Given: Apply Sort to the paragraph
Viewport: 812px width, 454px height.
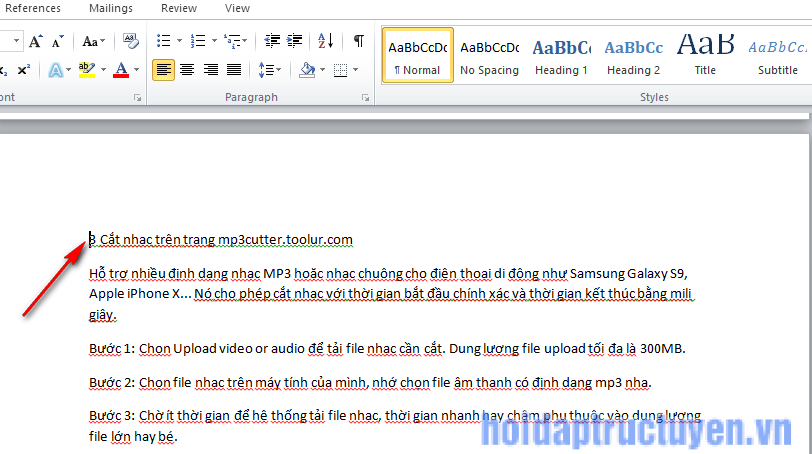Looking at the screenshot, I should tap(325, 41).
